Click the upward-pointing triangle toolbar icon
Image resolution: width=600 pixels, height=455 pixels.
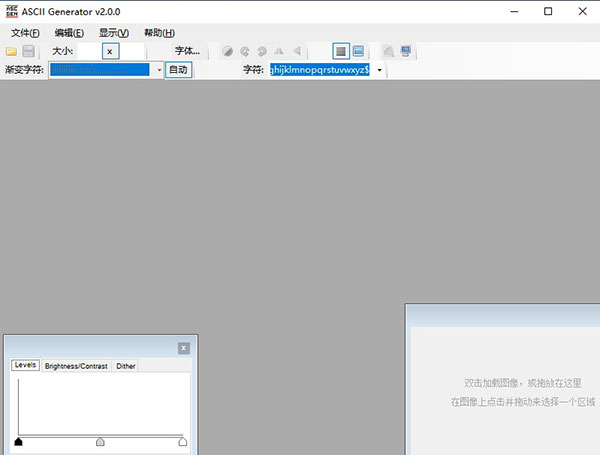click(279, 51)
